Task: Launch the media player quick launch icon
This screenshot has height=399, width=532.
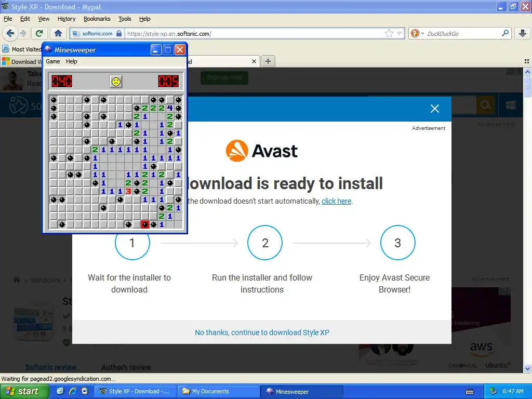Action: pyautogui.click(x=85, y=391)
